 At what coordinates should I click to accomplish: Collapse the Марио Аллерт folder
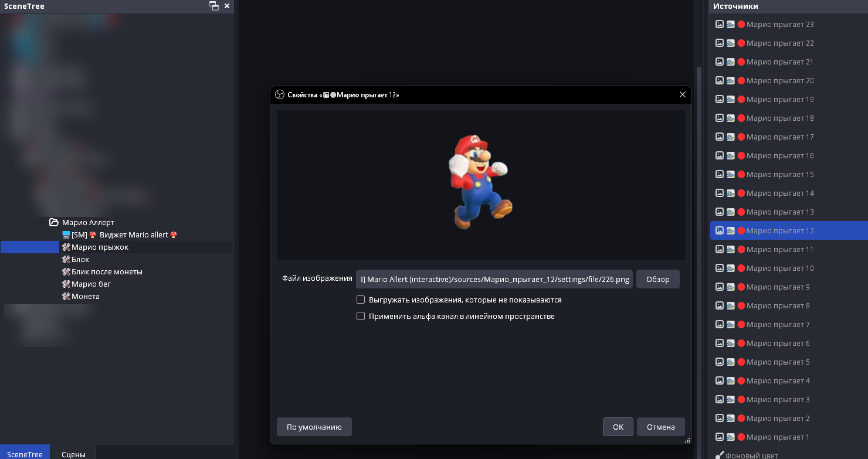pyautogui.click(x=41, y=222)
